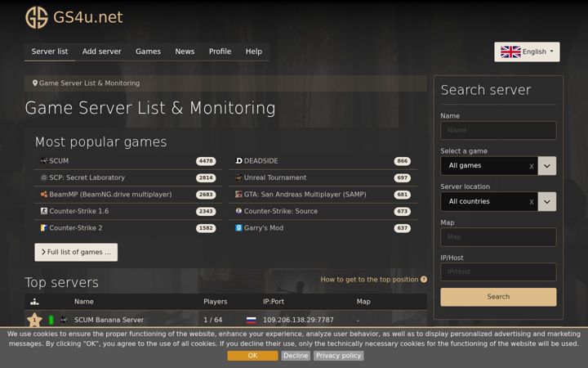Click the Map column header
The image size is (588, 368).
(363, 302)
